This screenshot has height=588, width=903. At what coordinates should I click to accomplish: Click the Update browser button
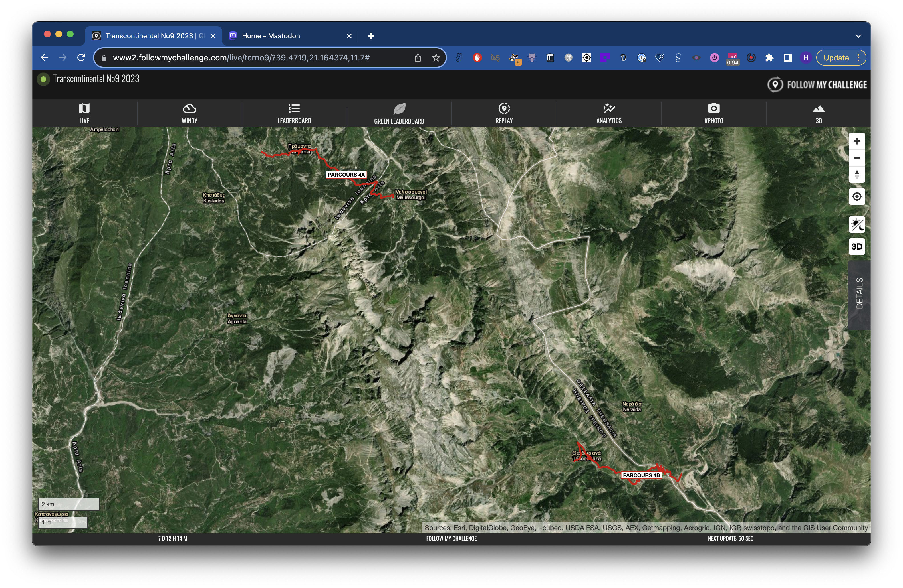pyautogui.click(x=836, y=58)
